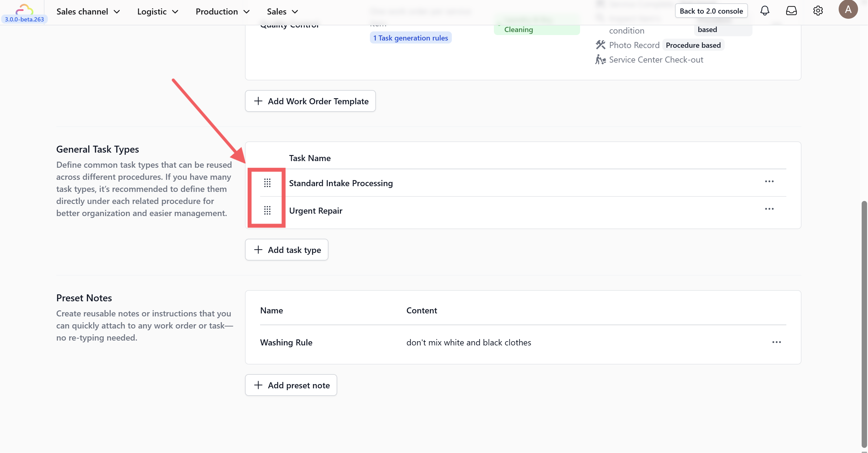Click the Add task type button

(287, 250)
